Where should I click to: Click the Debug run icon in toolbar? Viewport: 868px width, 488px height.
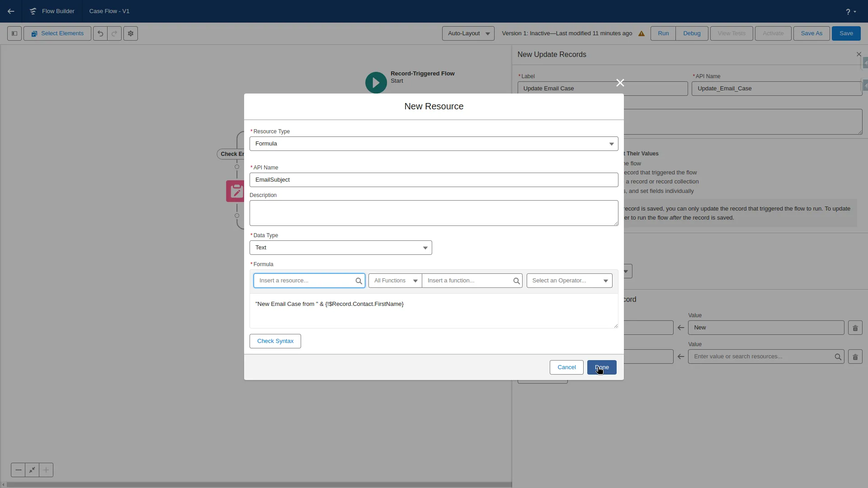(692, 33)
